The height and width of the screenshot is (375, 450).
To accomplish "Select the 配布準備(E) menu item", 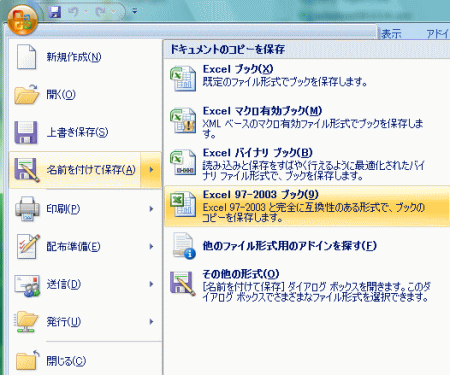I will tap(86, 247).
